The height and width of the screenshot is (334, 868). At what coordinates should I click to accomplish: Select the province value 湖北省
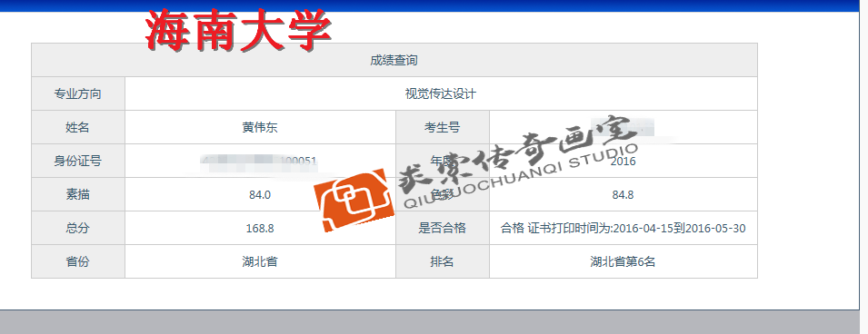(260, 262)
